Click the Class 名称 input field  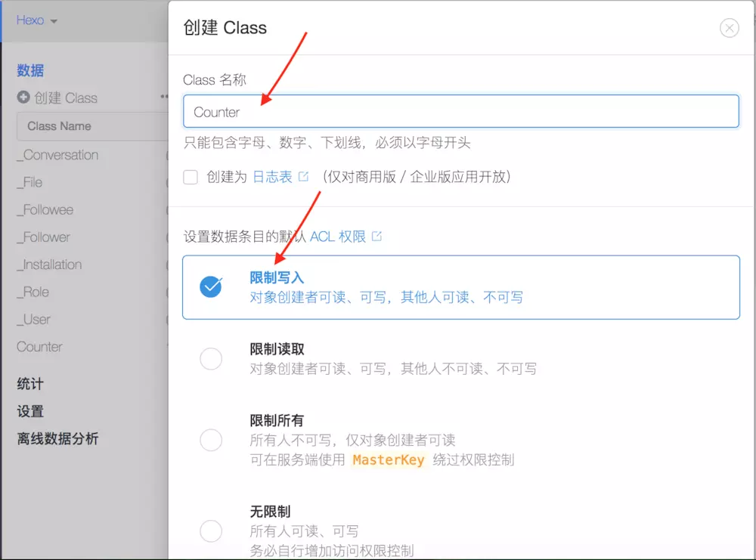pyautogui.click(x=460, y=111)
